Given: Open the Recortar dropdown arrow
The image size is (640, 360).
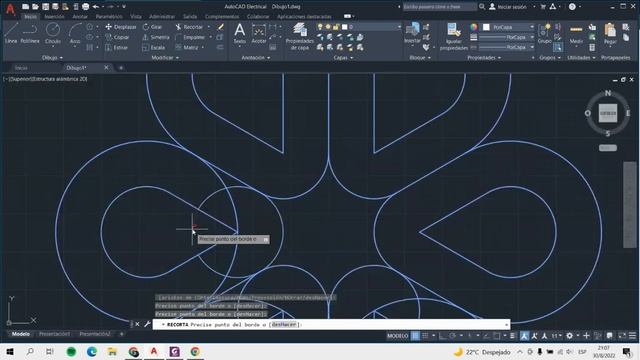Looking at the screenshot, I should (x=209, y=27).
